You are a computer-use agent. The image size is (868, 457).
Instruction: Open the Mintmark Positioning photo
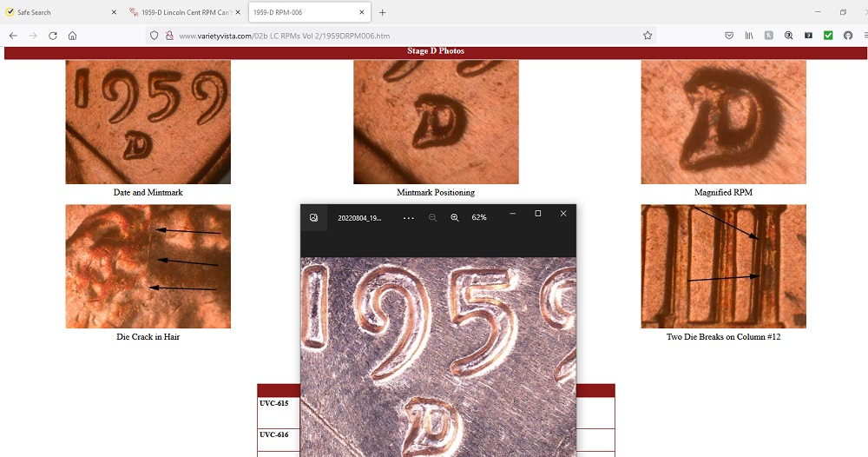(x=437, y=122)
